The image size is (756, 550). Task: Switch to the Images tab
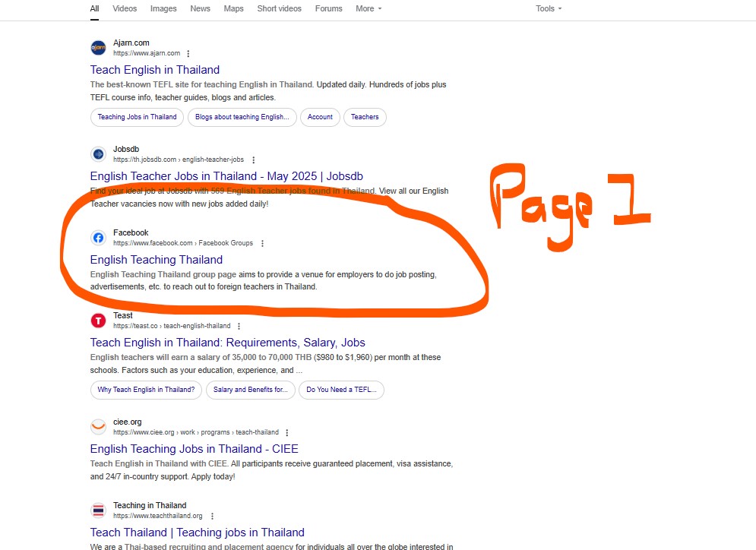click(163, 8)
